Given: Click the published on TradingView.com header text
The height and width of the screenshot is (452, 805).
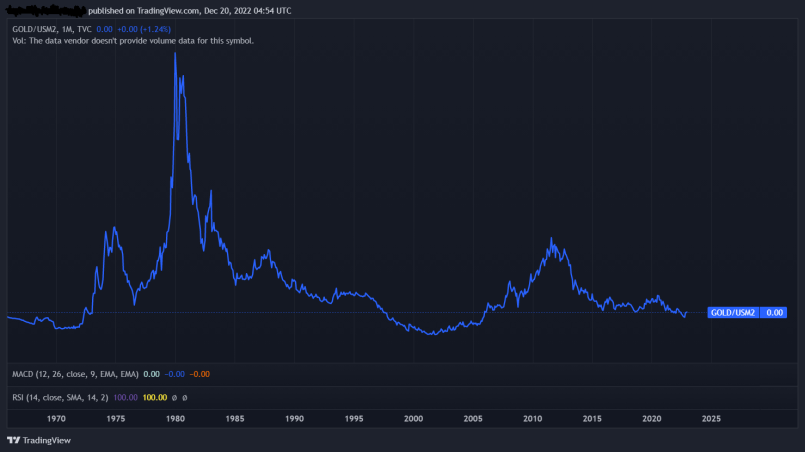Looking at the screenshot, I should coord(189,11).
